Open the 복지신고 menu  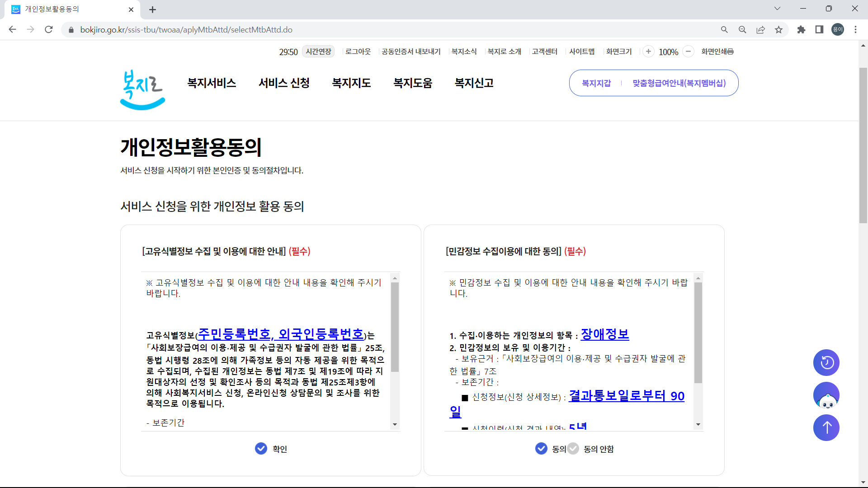click(473, 83)
